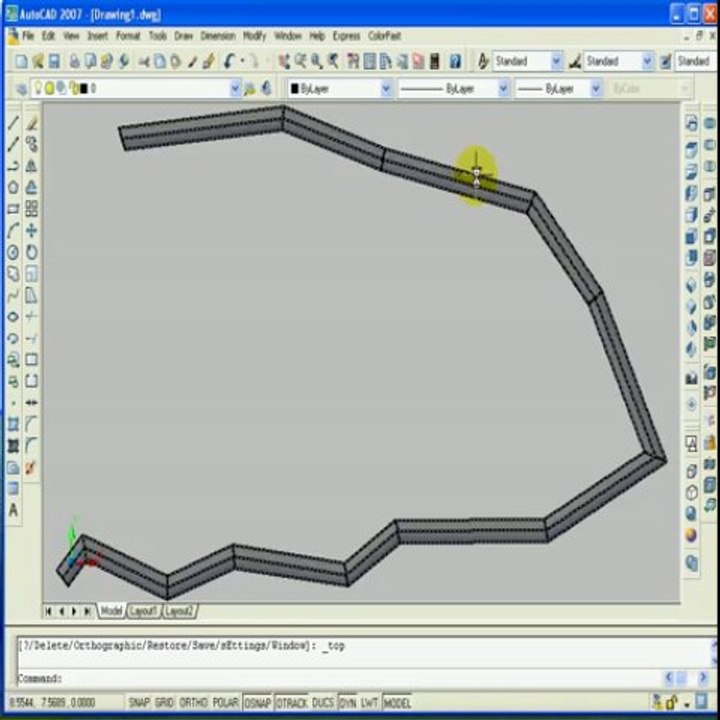Activate the Pan realtime hand icon
Screen dimensions: 720x720
click(284, 61)
